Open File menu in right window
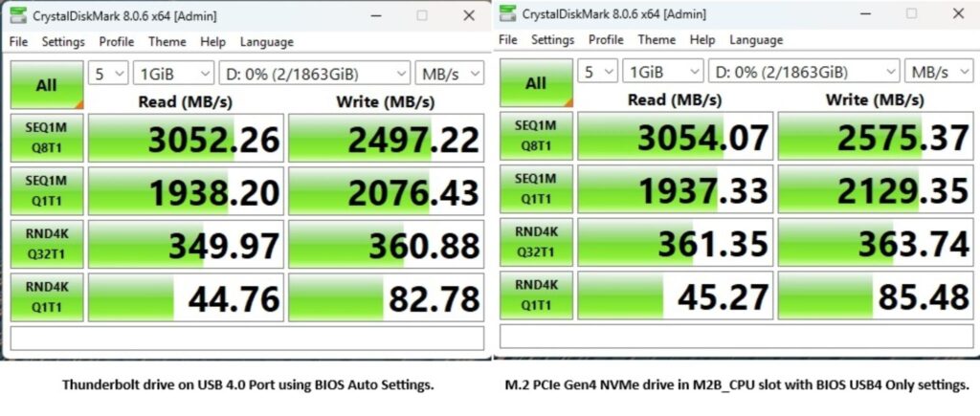The height and width of the screenshot is (416, 980). pyautogui.click(x=508, y=40)
